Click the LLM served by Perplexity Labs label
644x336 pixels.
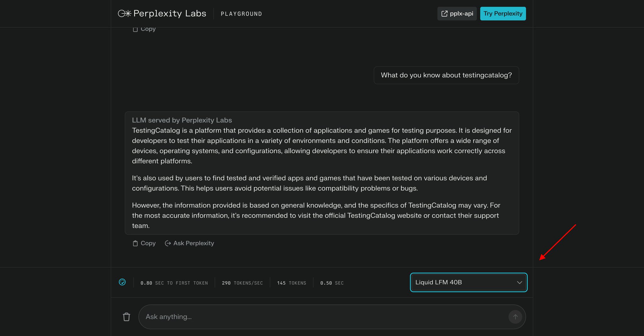(182, 120)
